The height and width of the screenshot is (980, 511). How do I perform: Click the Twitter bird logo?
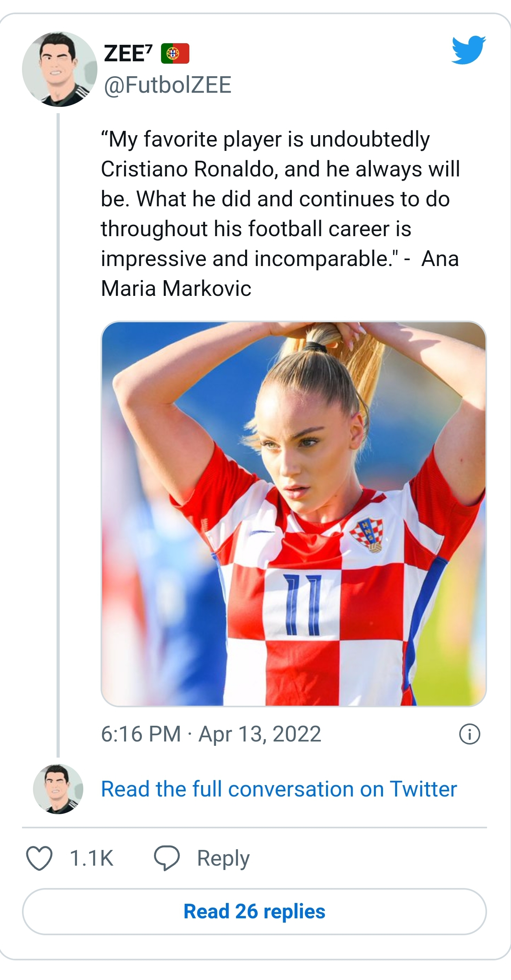coord(469,50)
